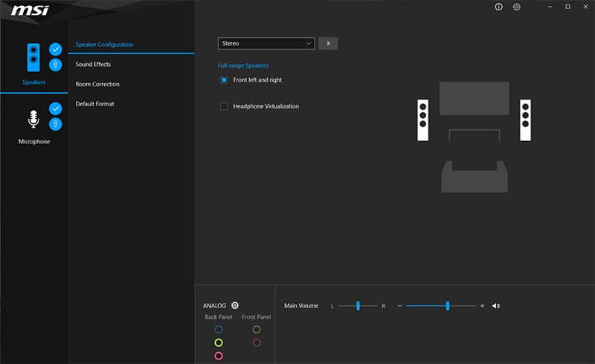Adjust the left-right balance slider
This screenshot has height=364, width=595.
click(358, 305)
